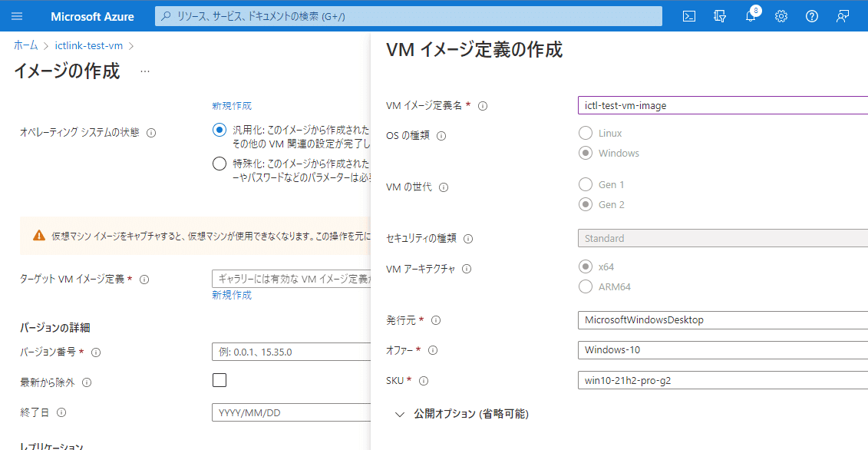The height and width of the screenshot is (450, 868).
Task: Show info for オペレーティング システムの状態
Action: coord(150,133)
